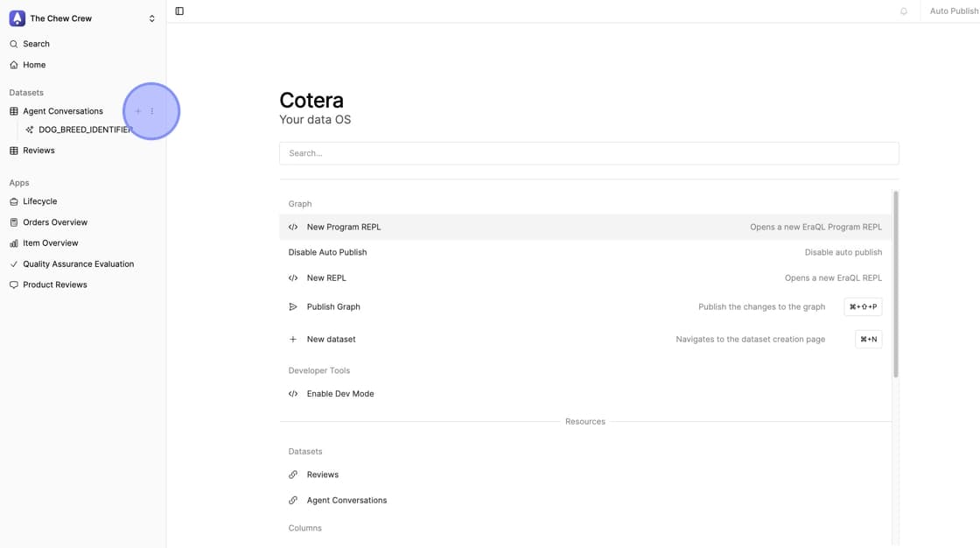Go to Home in the sidebar
Image resolution: width=980 pixels, height=548 pixels.
(34, 65)
